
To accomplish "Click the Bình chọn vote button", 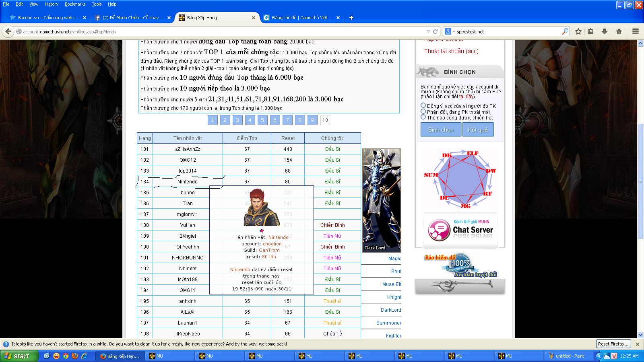I will pyautogui.click(x=441, y=130).
